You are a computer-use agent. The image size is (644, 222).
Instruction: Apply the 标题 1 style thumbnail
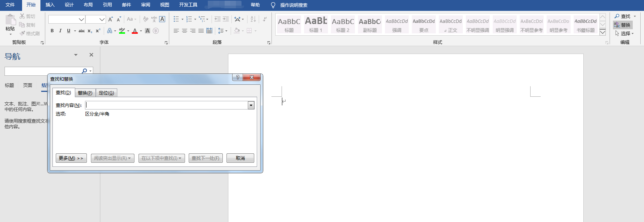click(x=316, y=24)
